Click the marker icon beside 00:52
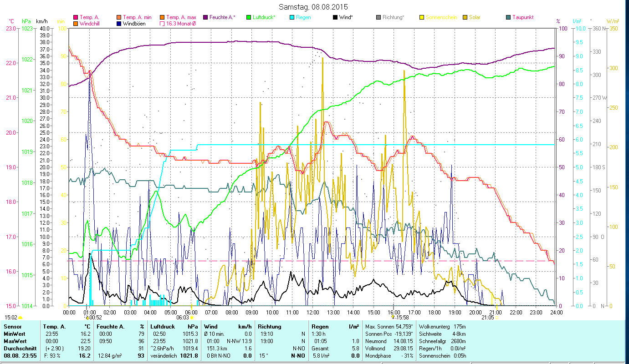The height and width of the screenshot is (364, 629). pyautogui.click(x=87, y=318)
